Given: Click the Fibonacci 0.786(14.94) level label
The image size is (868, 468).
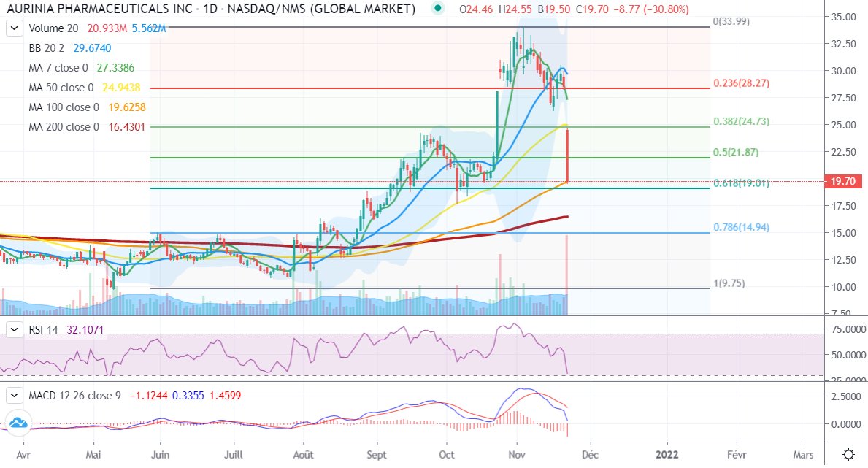Looking at the screenshot, I should [741, 227].
